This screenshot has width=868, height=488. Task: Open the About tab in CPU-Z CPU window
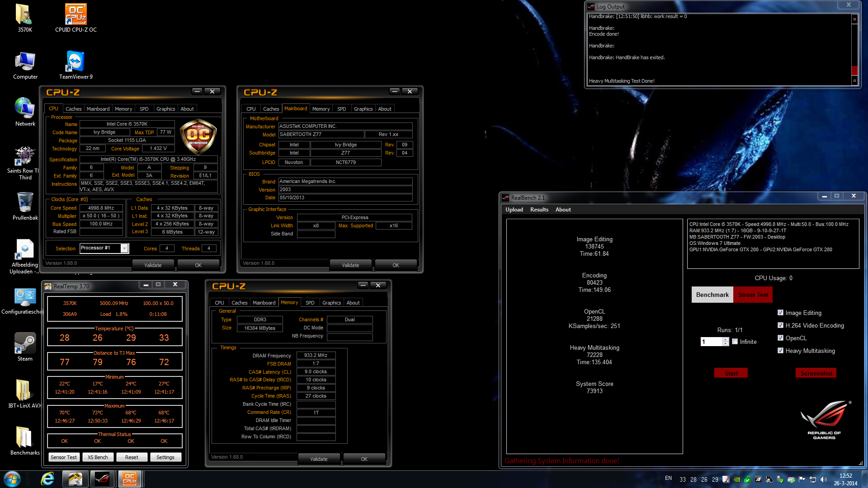pos(187,109)
